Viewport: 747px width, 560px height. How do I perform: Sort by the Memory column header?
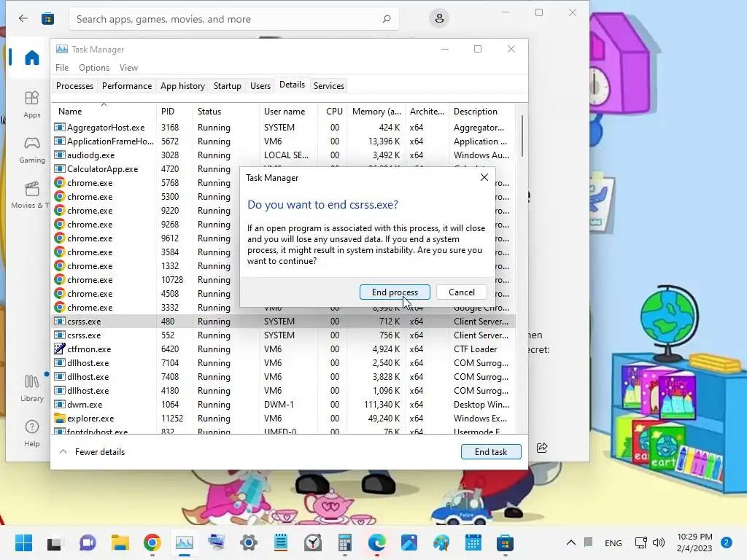[376, 111]
